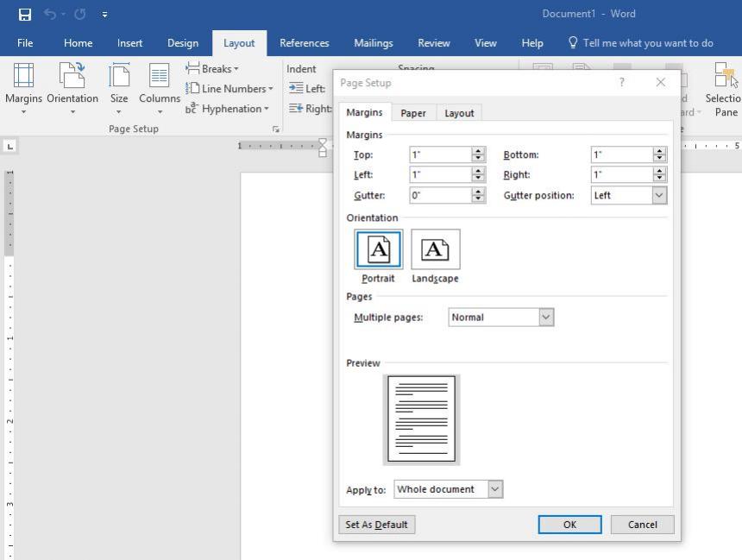Cancel the Page Setup dialog
Viewport: 742px width, 560px height.
[642, 525]
